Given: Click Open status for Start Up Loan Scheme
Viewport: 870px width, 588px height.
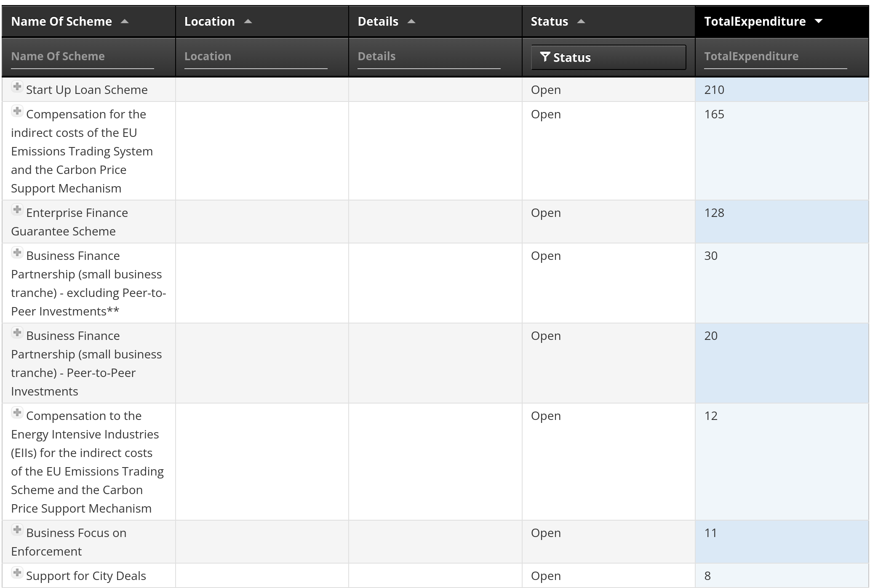Looking at the screenshot, I should pos(546,90).
